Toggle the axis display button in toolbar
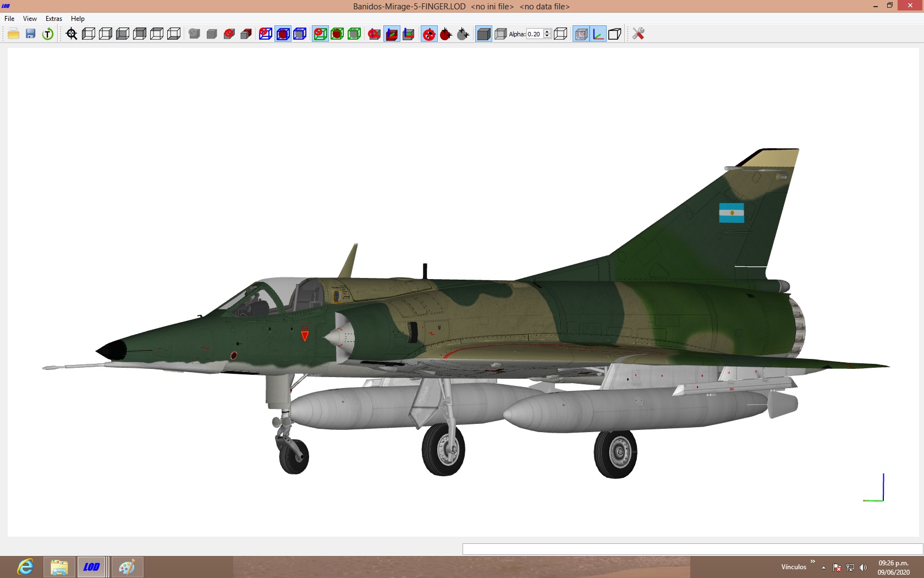 point(598,34)
